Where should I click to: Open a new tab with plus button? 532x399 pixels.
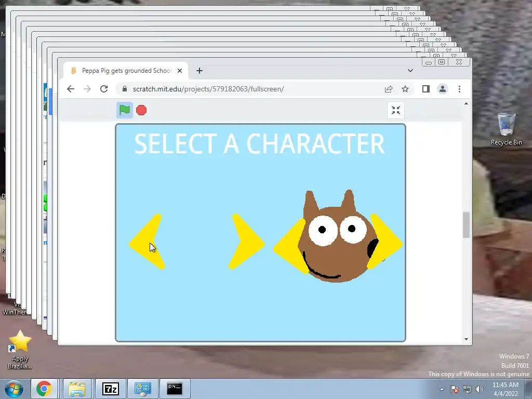point(199,71)
